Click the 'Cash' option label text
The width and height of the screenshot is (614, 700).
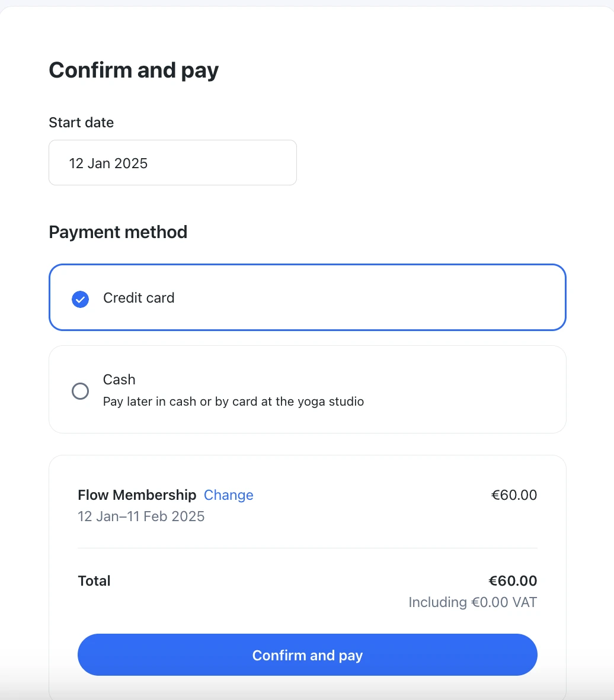click(x=119, y=380)
